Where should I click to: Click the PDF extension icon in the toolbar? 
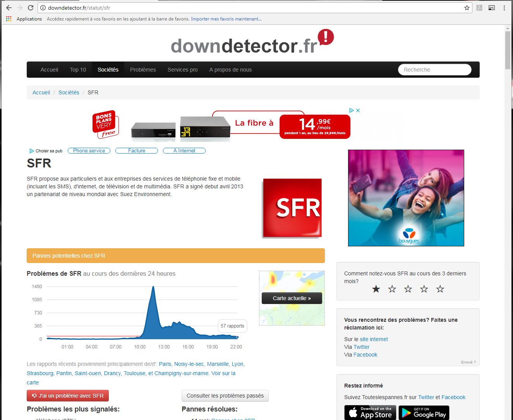tap(479, 8)
